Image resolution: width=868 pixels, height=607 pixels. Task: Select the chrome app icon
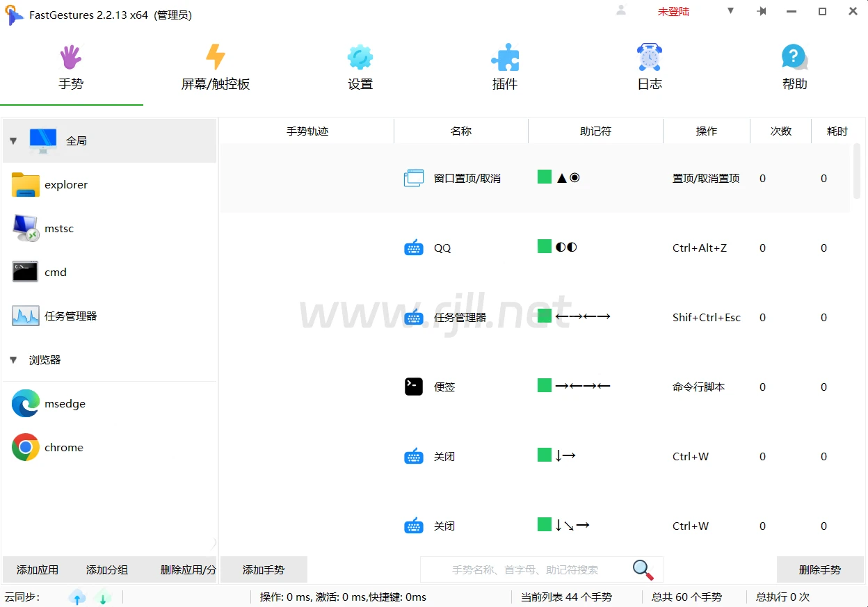coord(26,447)
